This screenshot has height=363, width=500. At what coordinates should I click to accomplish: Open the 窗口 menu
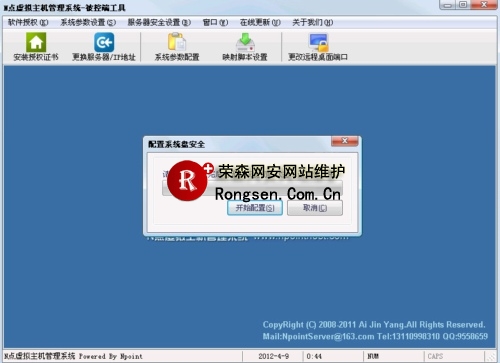coord(215,22)
